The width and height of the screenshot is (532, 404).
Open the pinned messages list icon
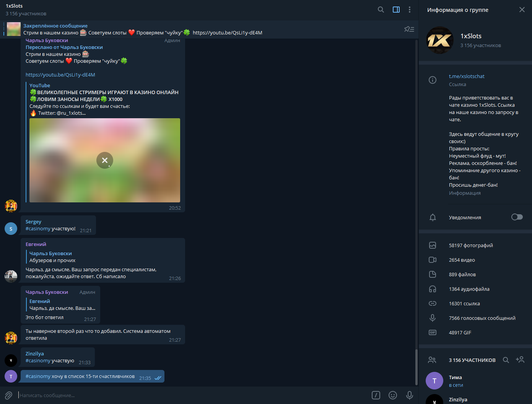(x=409, y=29)
